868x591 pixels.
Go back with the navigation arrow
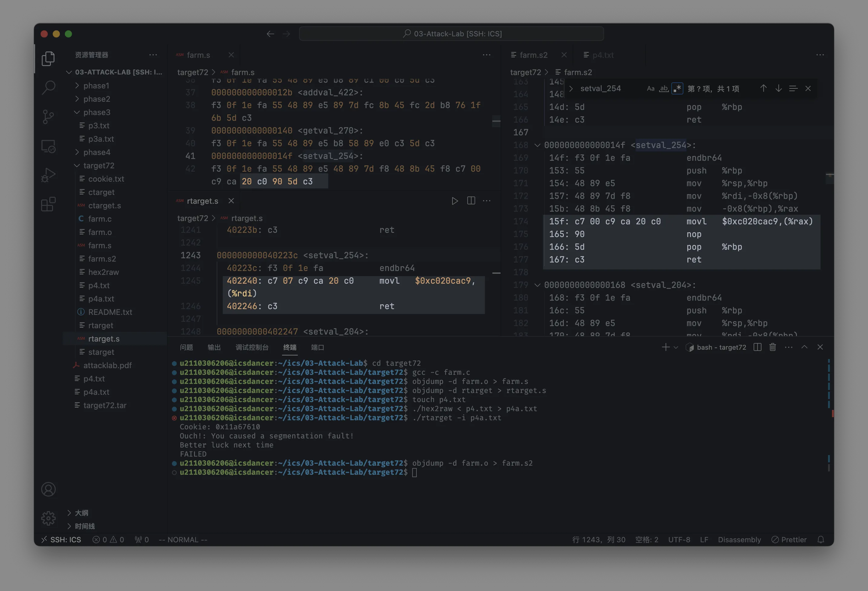tap(270, 34)
